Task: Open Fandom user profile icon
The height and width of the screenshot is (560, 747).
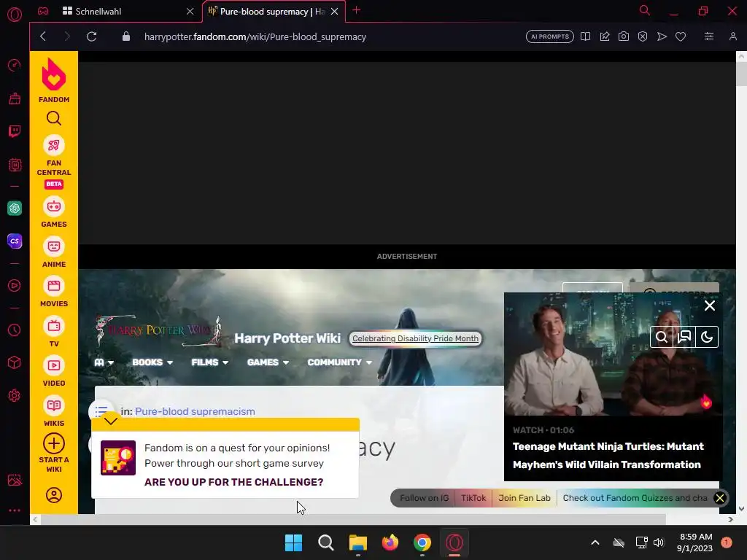Action: click(x=54, y=495)
